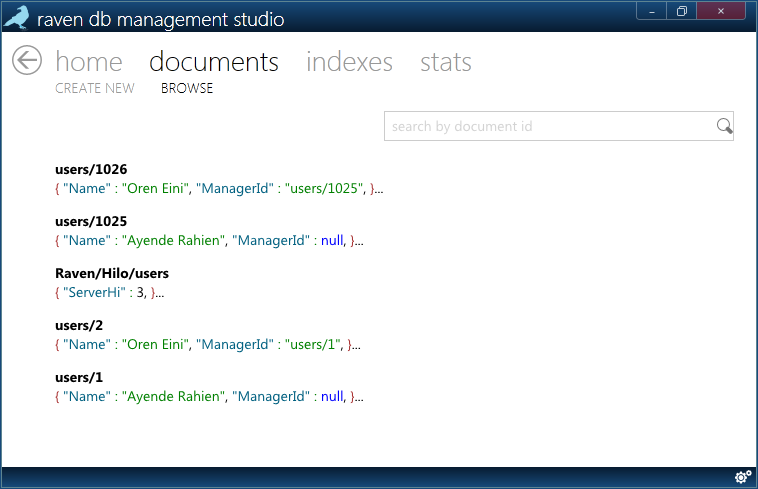Minimize the management studio window
758x489 pixels.
pos(652,11)
